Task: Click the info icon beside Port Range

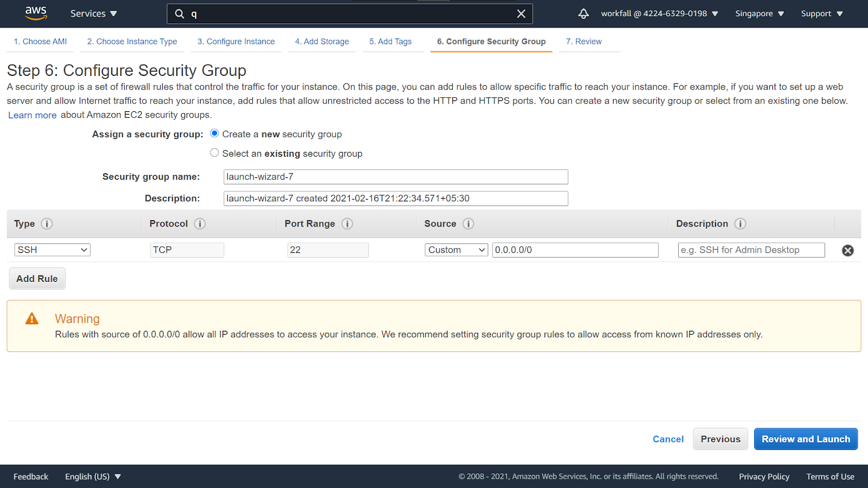Action: [x=347, y=223]
